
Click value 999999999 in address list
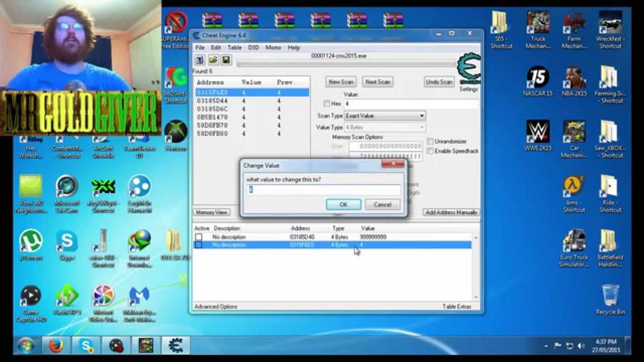point(373,237)
